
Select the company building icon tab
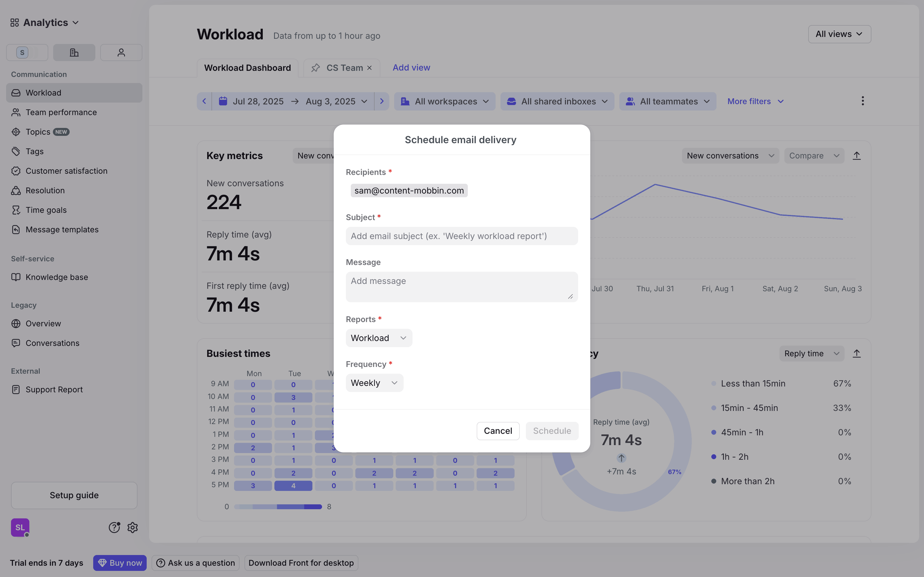tap(74, 52)
